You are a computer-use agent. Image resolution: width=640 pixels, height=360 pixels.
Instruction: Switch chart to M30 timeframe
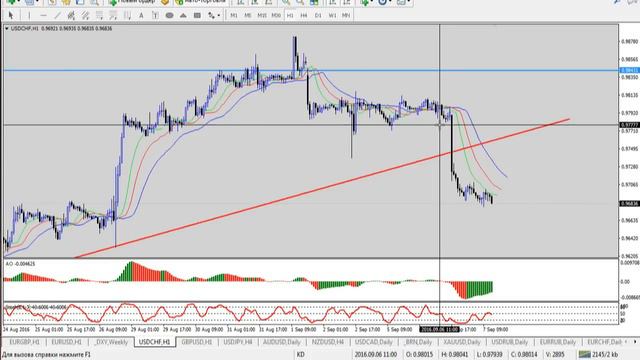[x=276, y=16]
